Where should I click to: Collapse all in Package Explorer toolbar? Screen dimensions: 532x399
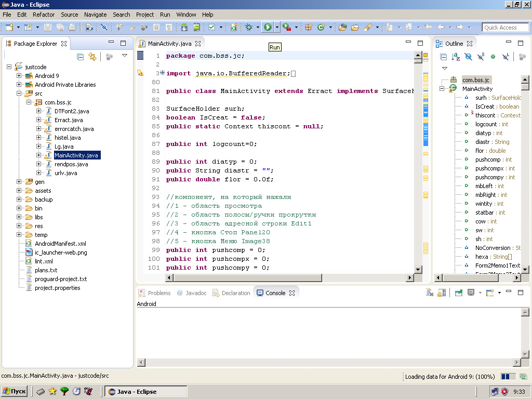(x=81, y=57)
